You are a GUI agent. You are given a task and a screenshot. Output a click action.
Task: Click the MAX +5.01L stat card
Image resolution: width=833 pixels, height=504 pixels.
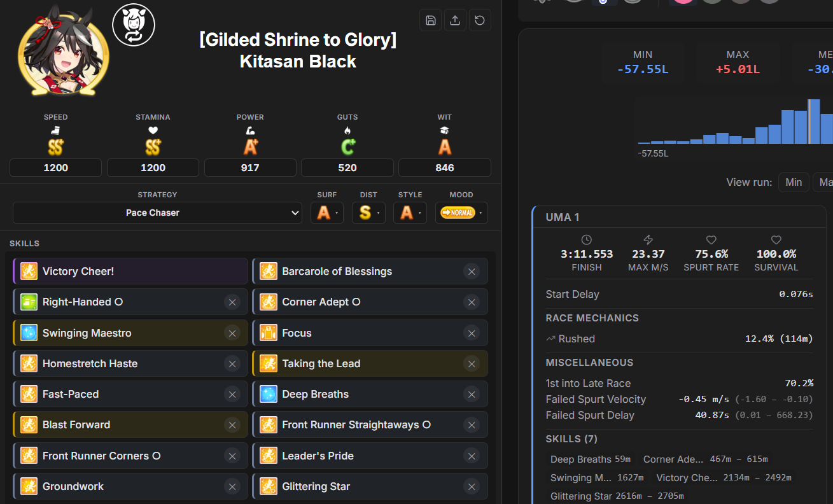[738, 62]
